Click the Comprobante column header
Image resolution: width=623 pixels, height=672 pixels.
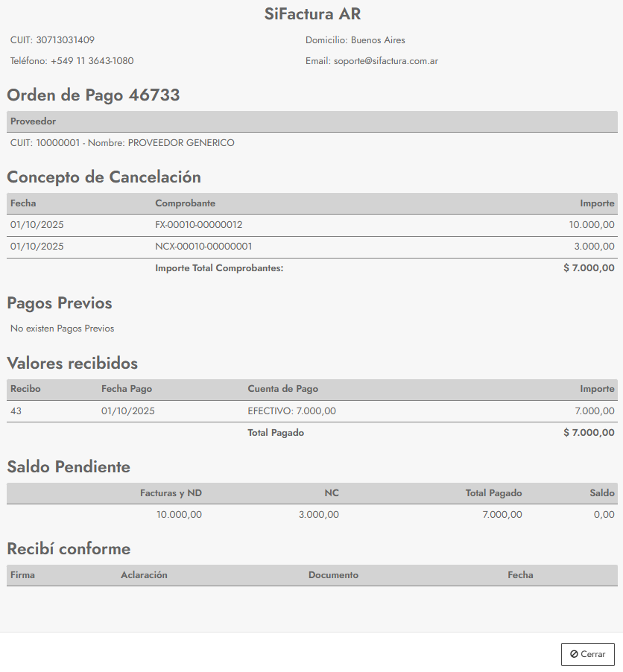pyautogui.click(x=185, y=203)
